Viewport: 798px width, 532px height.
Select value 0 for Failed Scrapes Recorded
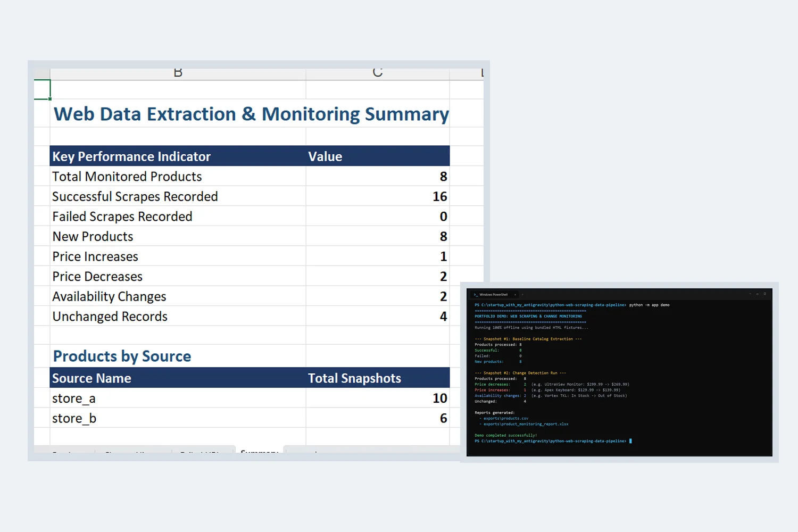(x=378, y=217)
